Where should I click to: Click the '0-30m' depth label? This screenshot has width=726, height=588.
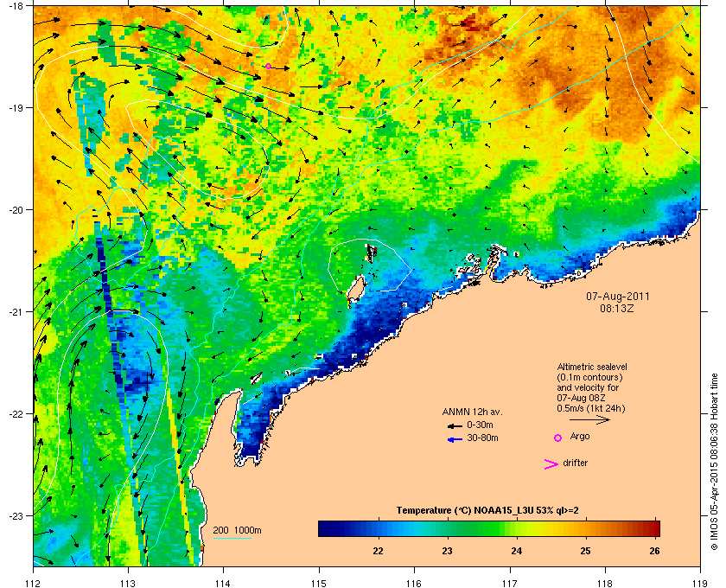(x=480, y=425)
